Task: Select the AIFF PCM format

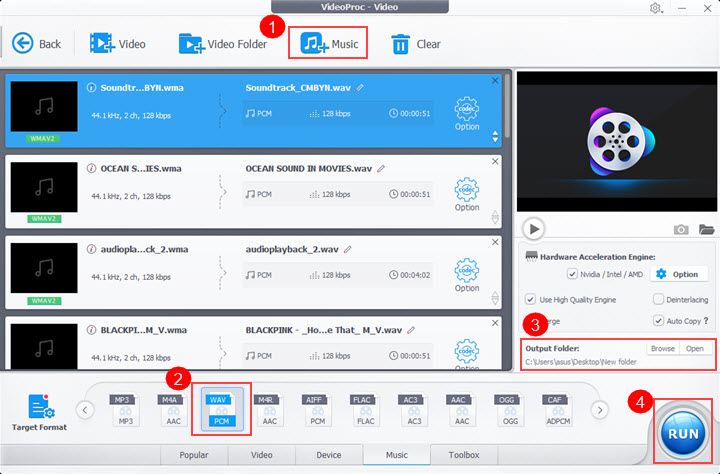Action: coord(315,410)
